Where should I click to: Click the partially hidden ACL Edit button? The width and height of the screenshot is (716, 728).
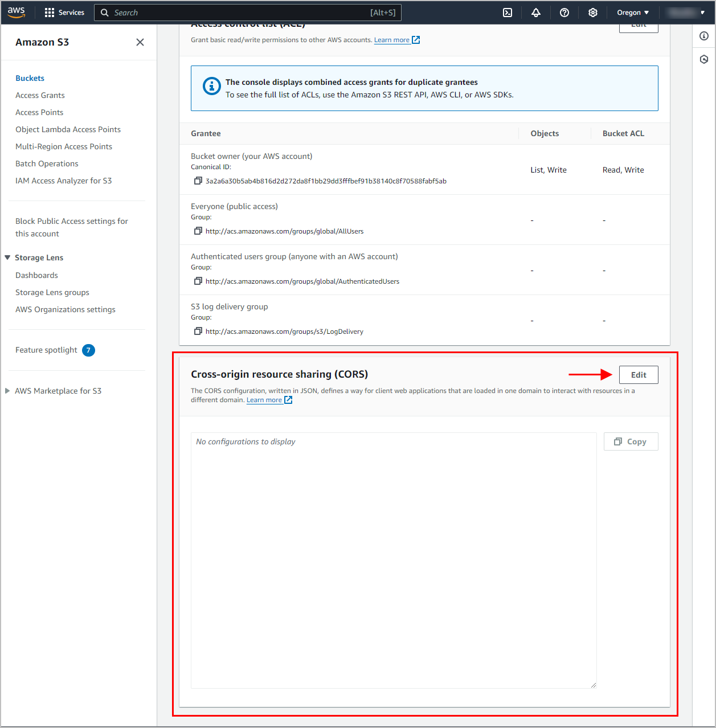point(639,27)
